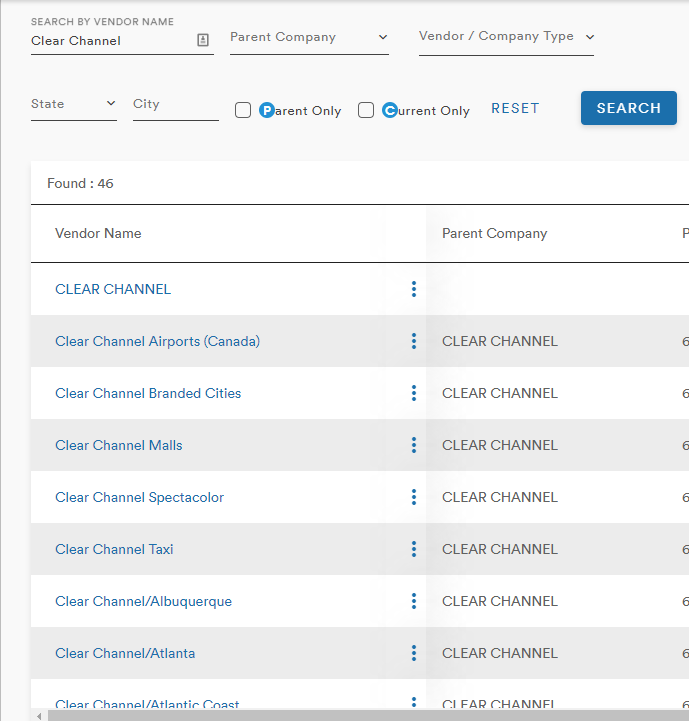This screenshot has width=689, height=721.
Task: Open kebab menu for Clear Channel Taxi
Action: (x=414, y=549)
